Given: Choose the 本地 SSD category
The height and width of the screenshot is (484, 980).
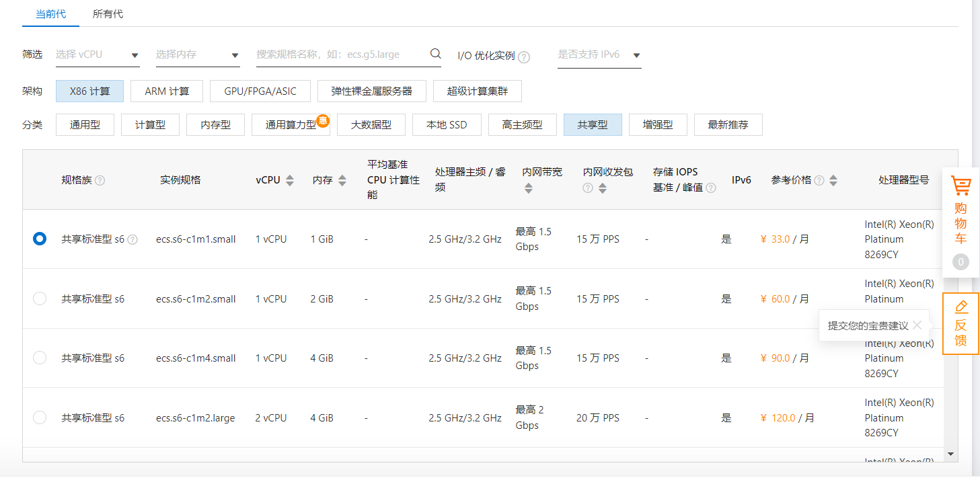Looking at the screenshot, I should pos(447,124).
